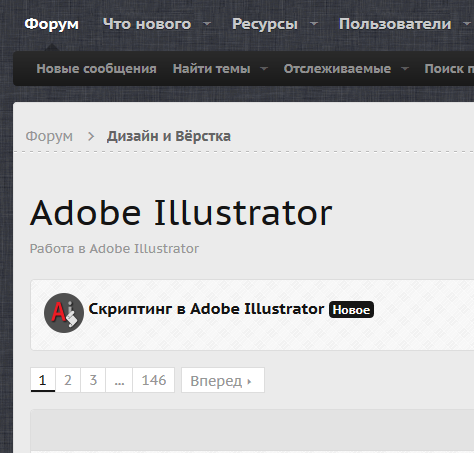Go to page 2 of the threads
The height and width of the screenshot is (453, 474).
[x=68, y=380]
